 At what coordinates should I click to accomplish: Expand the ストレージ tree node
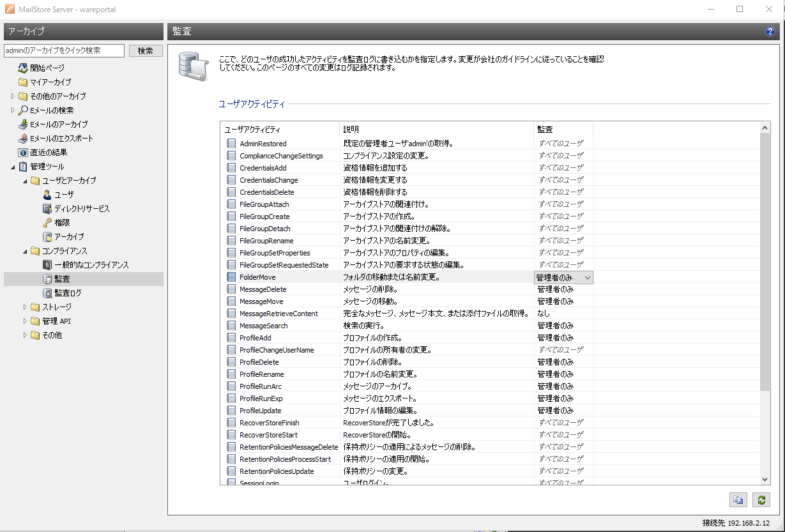(x=26, y=307)
